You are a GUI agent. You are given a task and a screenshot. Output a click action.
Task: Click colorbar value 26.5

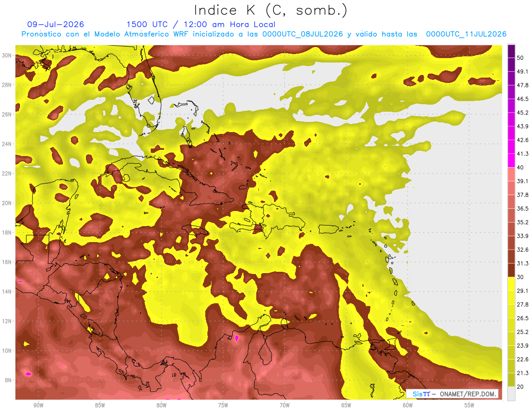tap(522, 318)
